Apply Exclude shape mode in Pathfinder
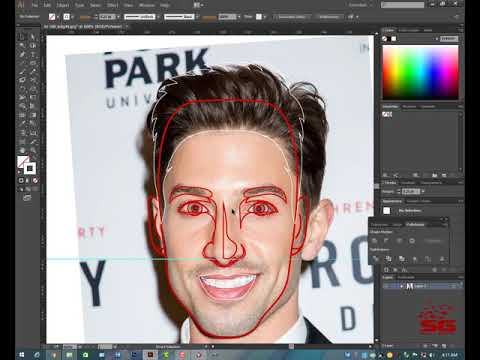480x360 pixels. pos(412,241)
